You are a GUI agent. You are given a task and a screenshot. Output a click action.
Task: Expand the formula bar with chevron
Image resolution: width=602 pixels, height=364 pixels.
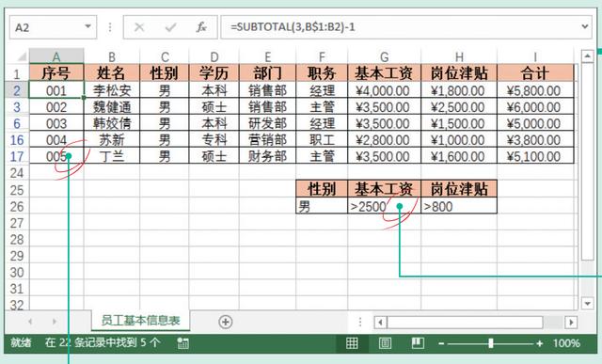tap(585, 26)
